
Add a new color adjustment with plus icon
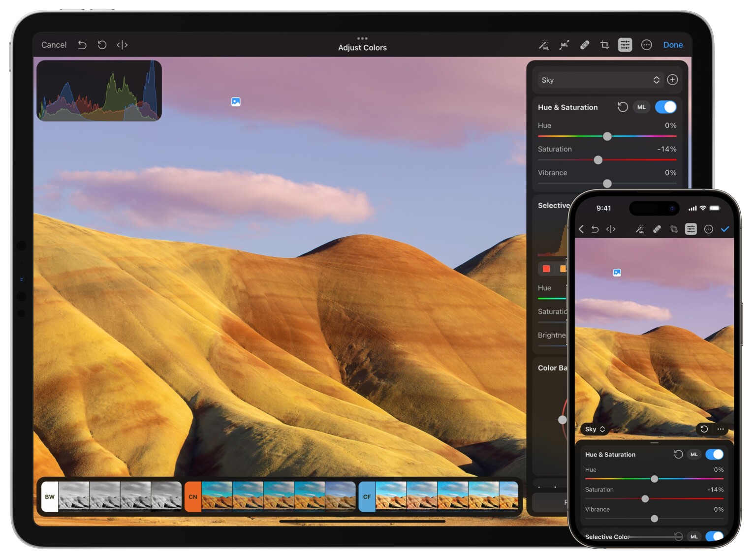672,80
